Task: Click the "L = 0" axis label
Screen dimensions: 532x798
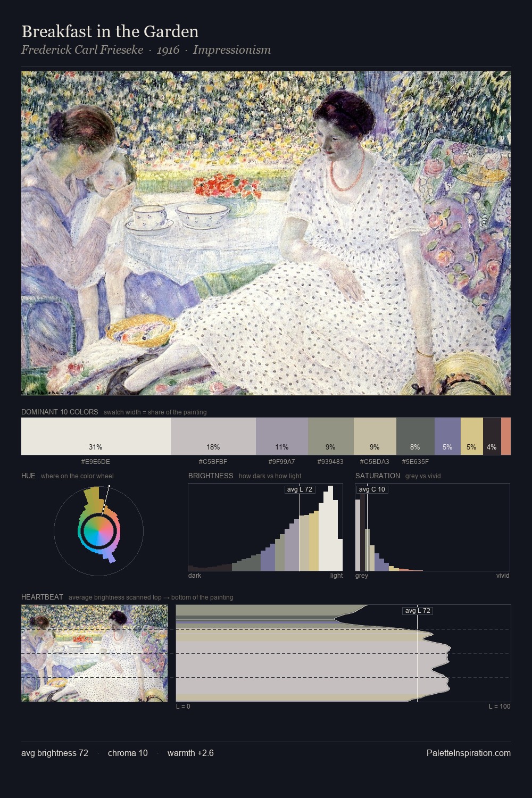Action: click(x=183, y=706)
